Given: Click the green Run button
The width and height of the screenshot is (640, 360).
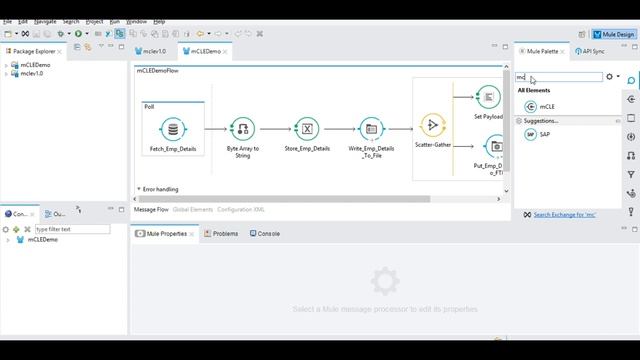Looking at the screenshot, I should 78,34.
